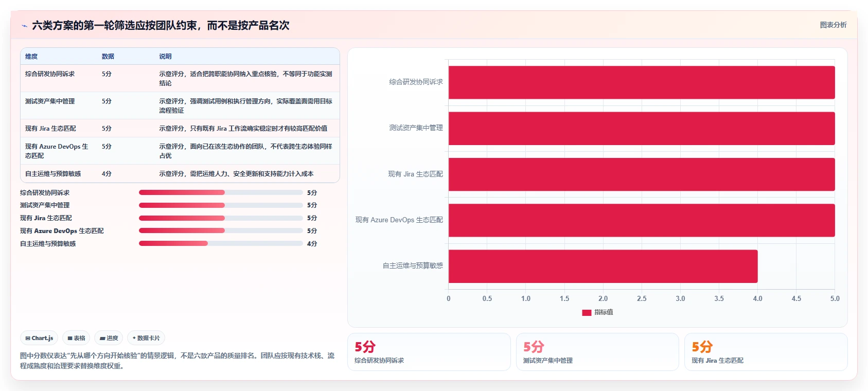Click the x-axis tick label 2.5

click(x=642, y=298)
